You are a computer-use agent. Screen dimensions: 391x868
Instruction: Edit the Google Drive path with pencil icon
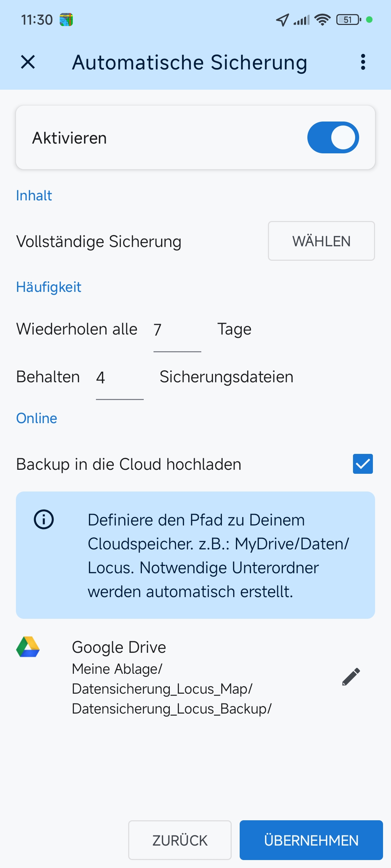[x=351, y=677]
